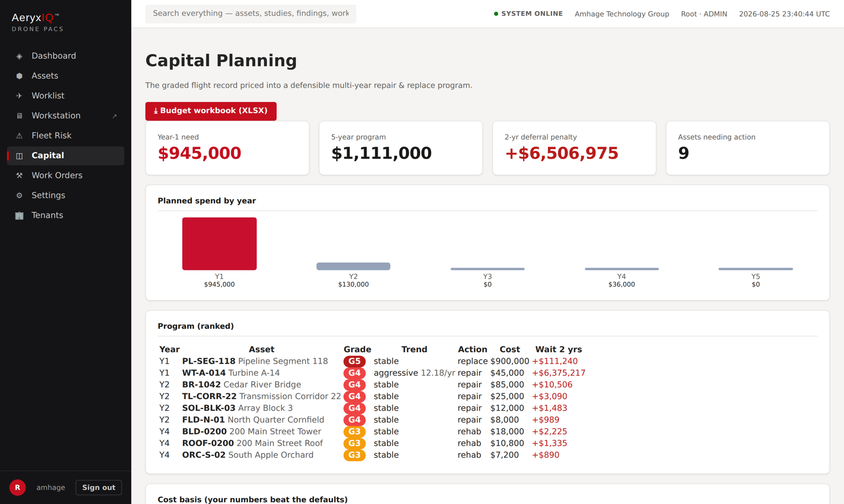Click the 2-yr deferral penalty value
The image size is (844, 504).
561,153
